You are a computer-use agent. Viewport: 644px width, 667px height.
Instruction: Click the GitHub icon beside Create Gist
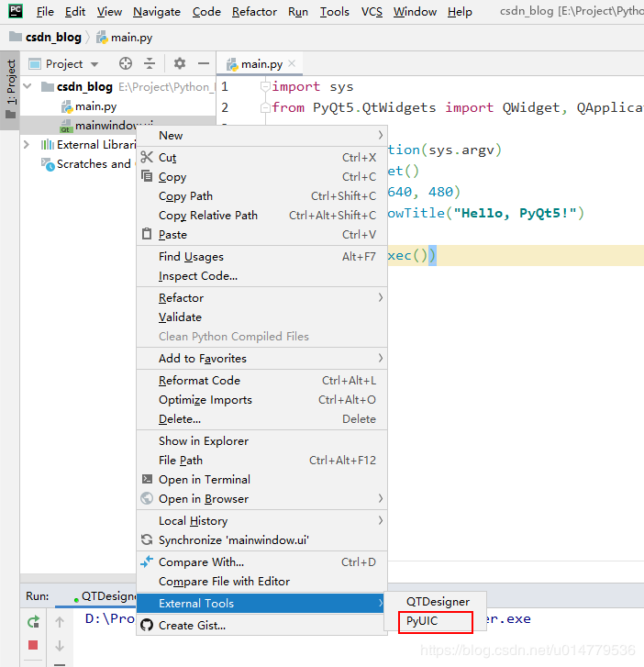(x=147, y=625)
